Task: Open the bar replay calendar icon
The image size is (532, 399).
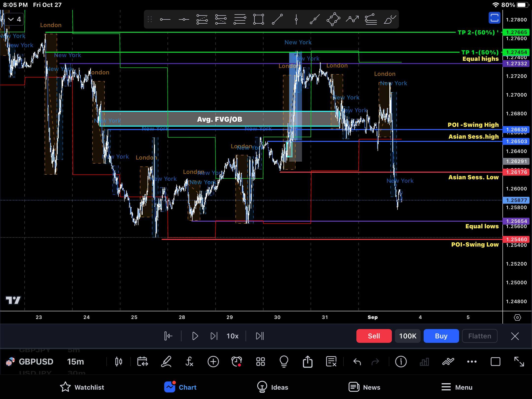Action: coord(142,362)
